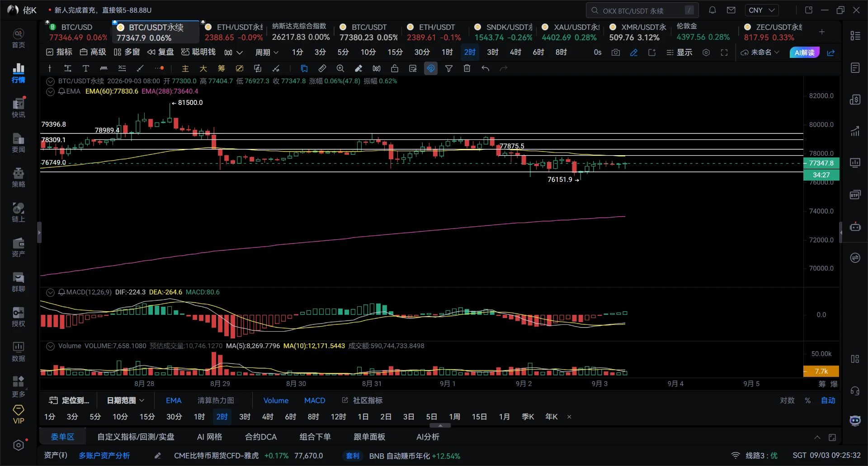Viewport: 868px width, 466px height.
Task: Toggle the blue drawing pencil tool
Action: (x=634, y=52)
